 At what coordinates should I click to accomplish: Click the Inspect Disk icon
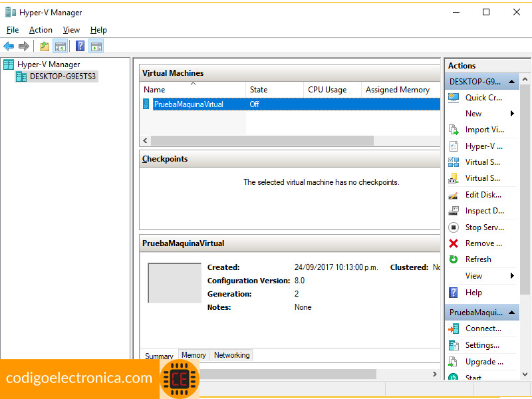click(454, 211)
